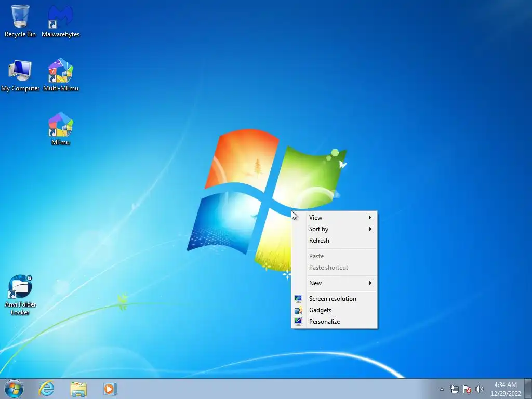Image resolution: width=532 pixels, height=399 pixels.
Task: Select the My Computer desktop icon
Action: (20, 75)
